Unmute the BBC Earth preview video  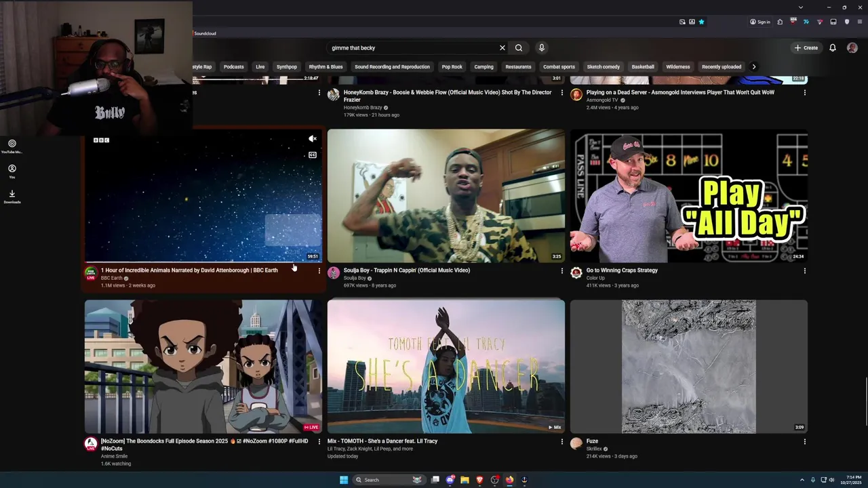click(313, 138)
